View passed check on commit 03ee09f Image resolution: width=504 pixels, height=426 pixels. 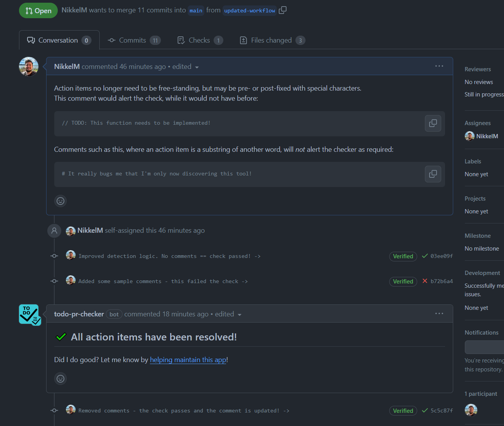(425, 256)
